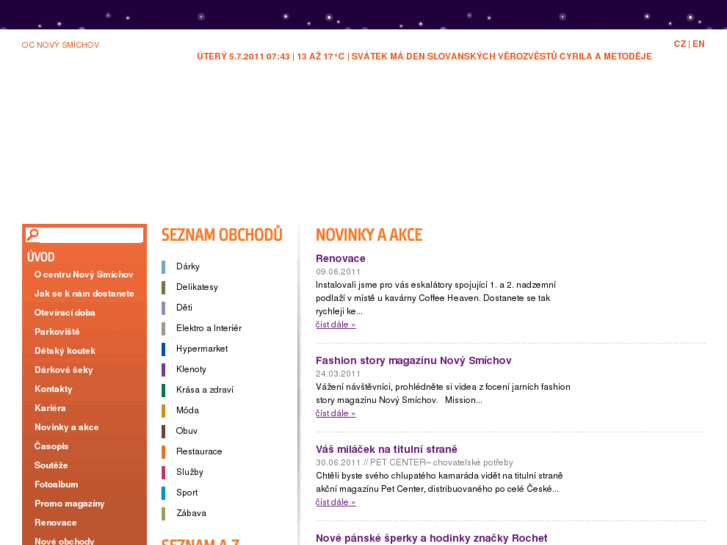Screen dimensions: 727x545
Task: Open Krása a zdraví category
Action: [204, 390]
